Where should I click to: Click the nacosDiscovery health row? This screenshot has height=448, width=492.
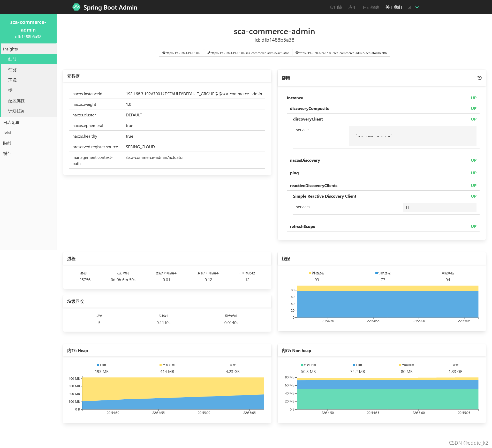pos(383,160)
